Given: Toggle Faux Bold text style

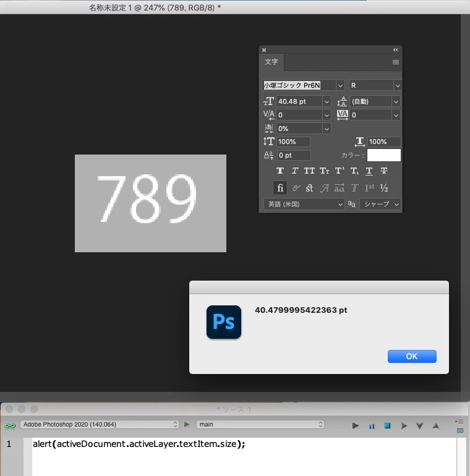Looking at the screenshot, I should pyautogui.click(x=280, y=171).
